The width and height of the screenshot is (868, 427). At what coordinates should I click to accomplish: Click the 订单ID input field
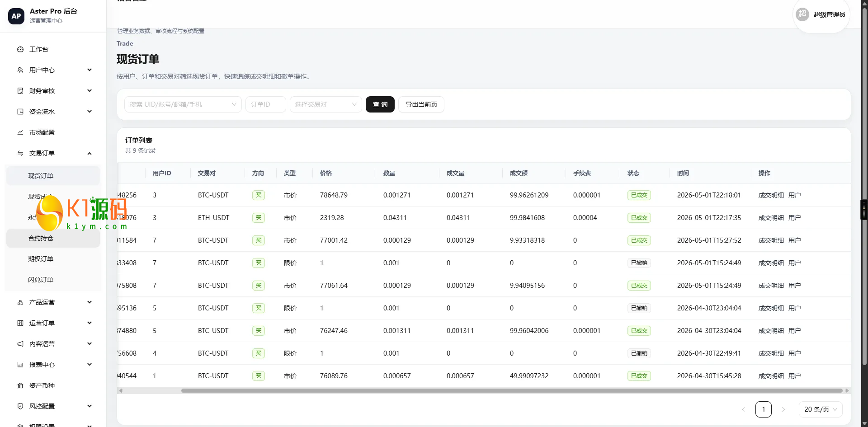click(265, 104)
